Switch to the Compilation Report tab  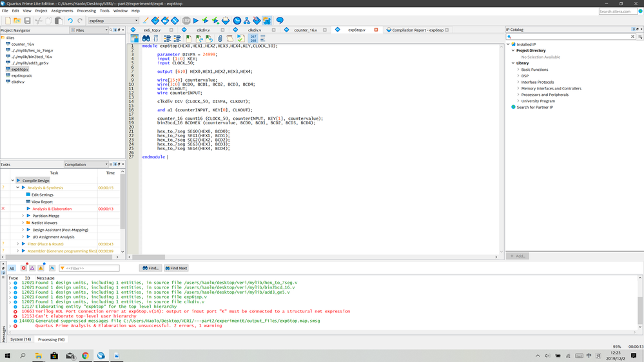[x=417, y=30]
